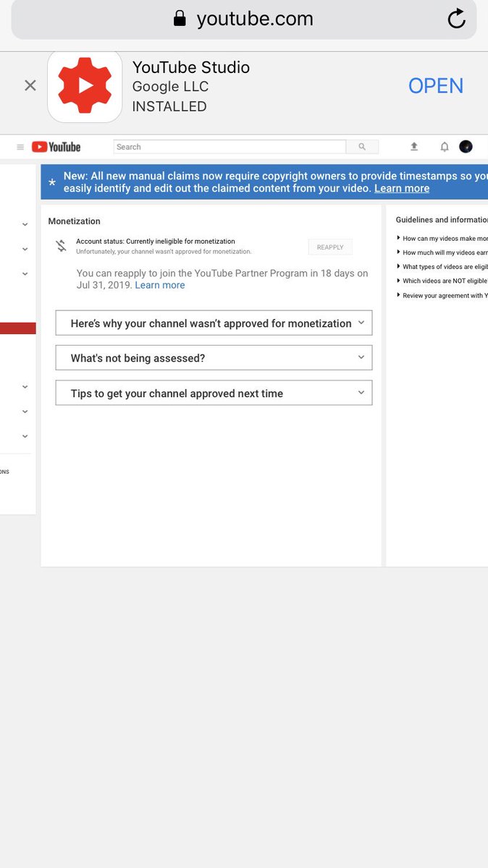Click the Monetization heading

[74, 221]
